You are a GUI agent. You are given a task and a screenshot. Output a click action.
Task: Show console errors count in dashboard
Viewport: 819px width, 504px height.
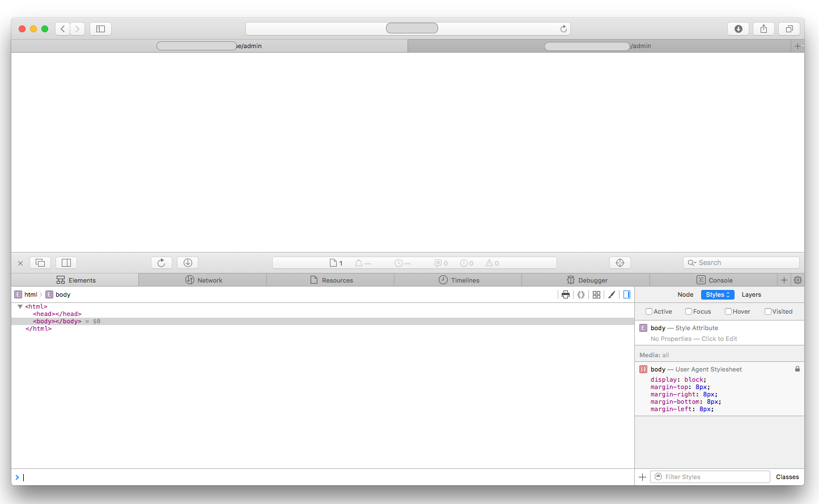[467, 263]
